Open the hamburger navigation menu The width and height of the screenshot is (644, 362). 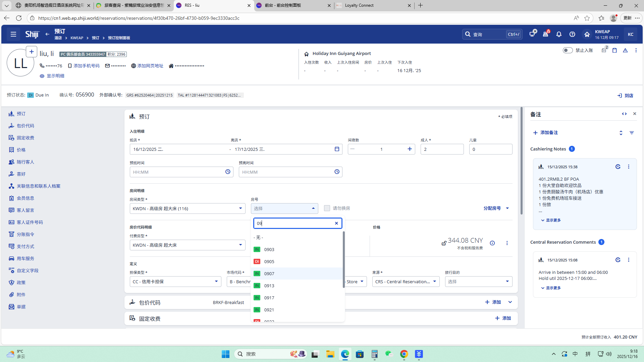tap(13, 34)
